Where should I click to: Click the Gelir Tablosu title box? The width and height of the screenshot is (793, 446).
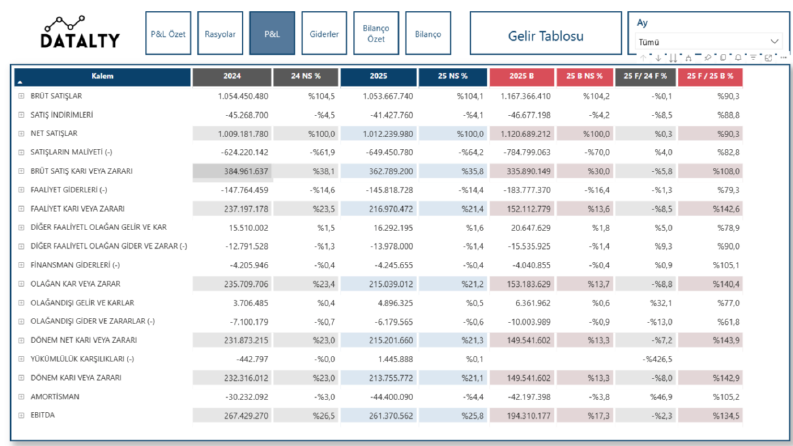[546, 33]
